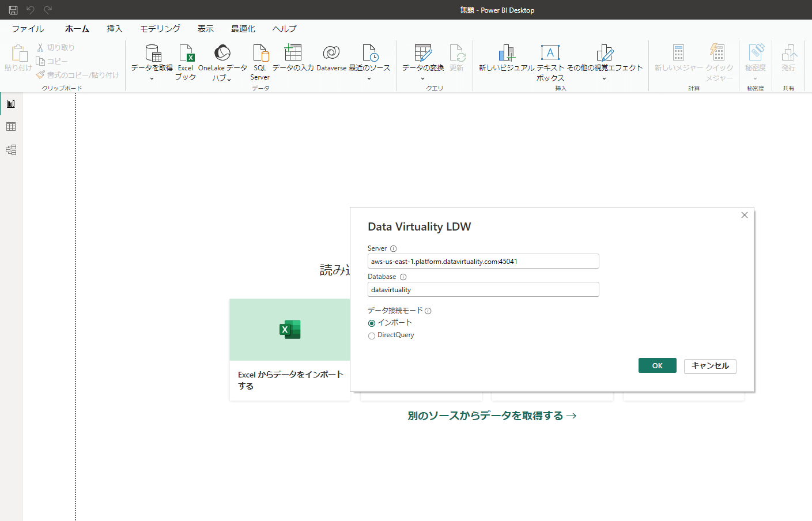Open the OneLake データ ハブ icon

222,53
